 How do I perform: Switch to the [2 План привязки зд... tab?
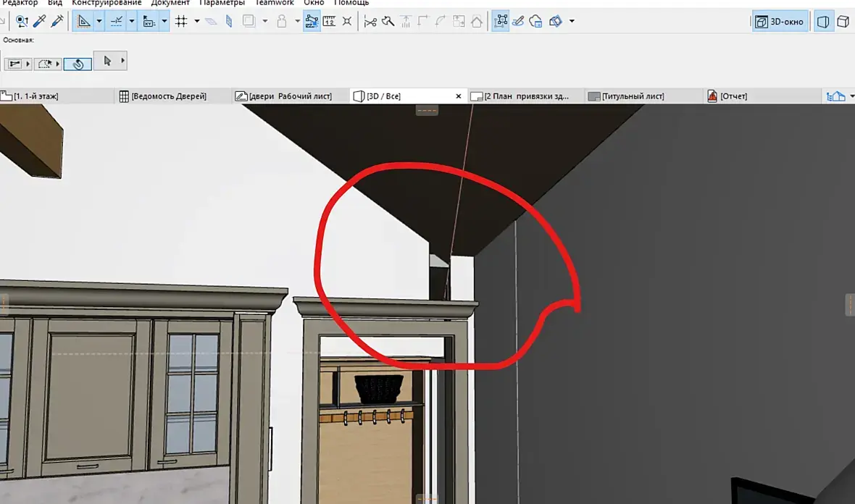[x=525, y=96]
